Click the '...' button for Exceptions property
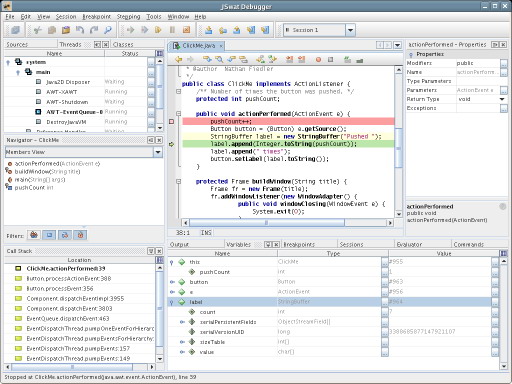The width and height of the screenshot is (512, 384). tap(504, 108)
